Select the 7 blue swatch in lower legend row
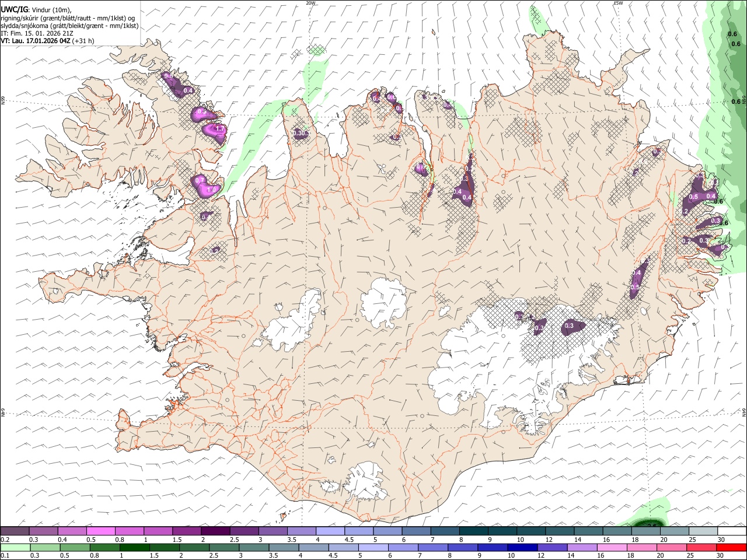This screenshot has height=560, width=747. 433,547
